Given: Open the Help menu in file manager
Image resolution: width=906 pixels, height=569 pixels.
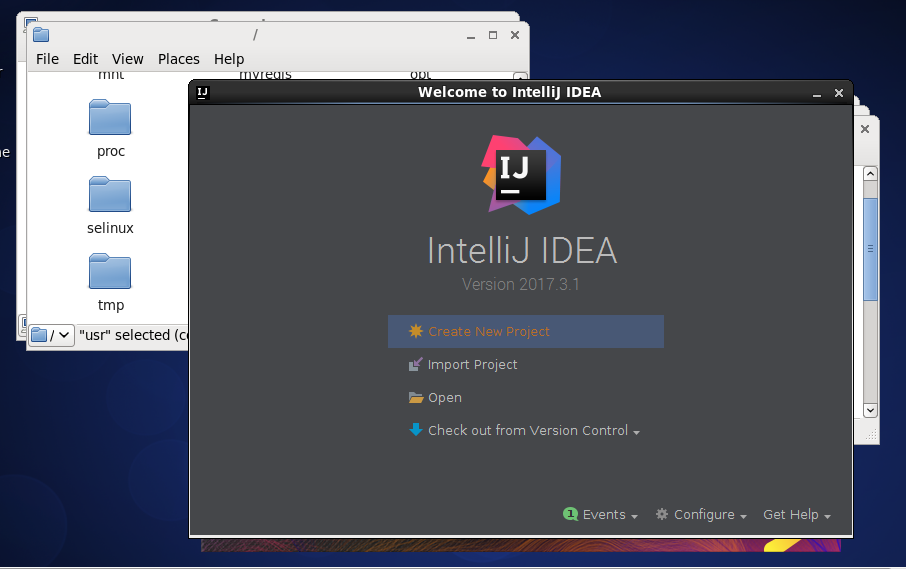Looking at the screenshot, I should tap(229, 59).
